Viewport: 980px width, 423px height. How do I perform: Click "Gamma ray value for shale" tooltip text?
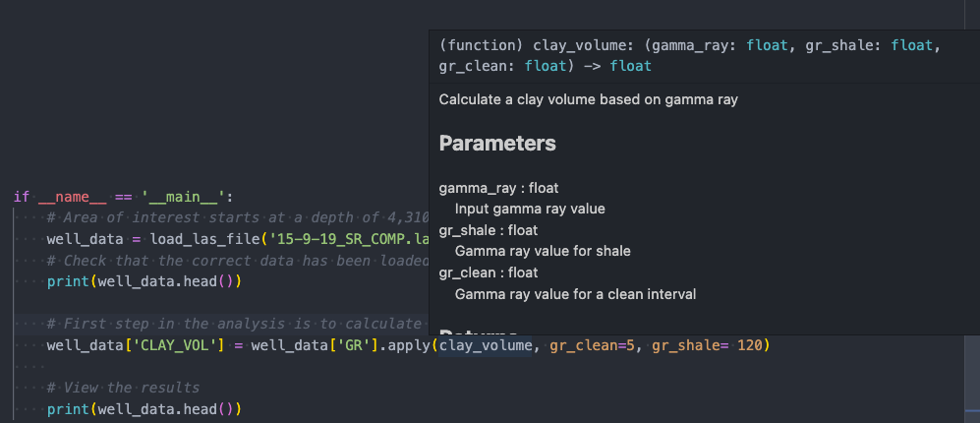[543, 251]
